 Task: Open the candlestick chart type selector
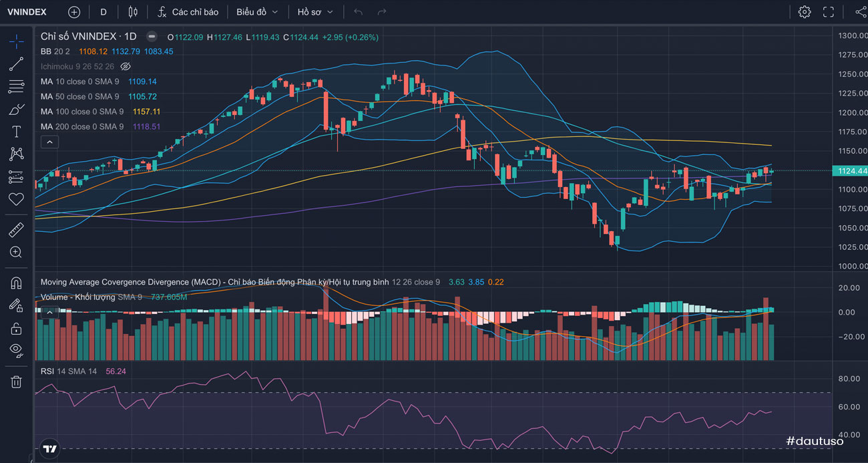tap(133, 12)
